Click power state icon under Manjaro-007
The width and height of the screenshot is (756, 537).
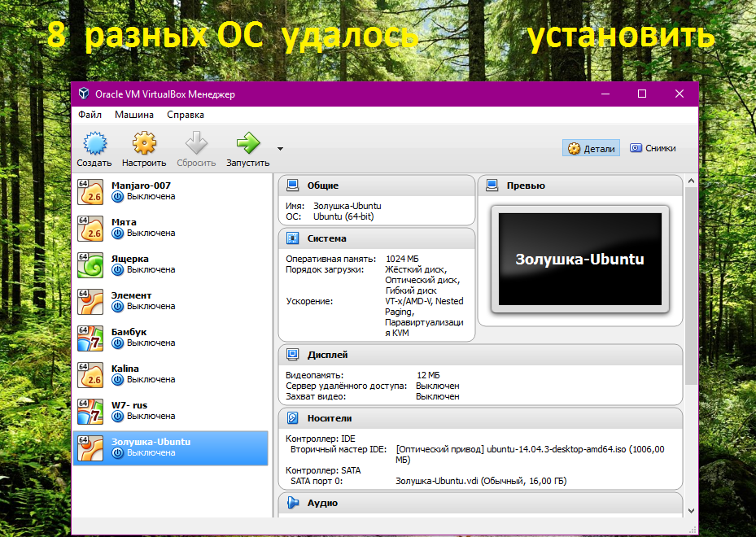pyautogui.click(x=118, y=197)
